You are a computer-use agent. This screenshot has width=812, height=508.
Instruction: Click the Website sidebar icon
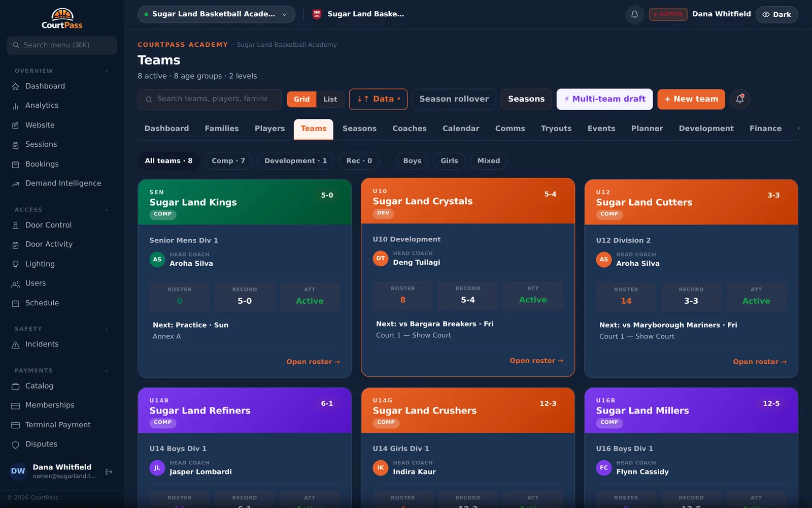pos(16,125)
